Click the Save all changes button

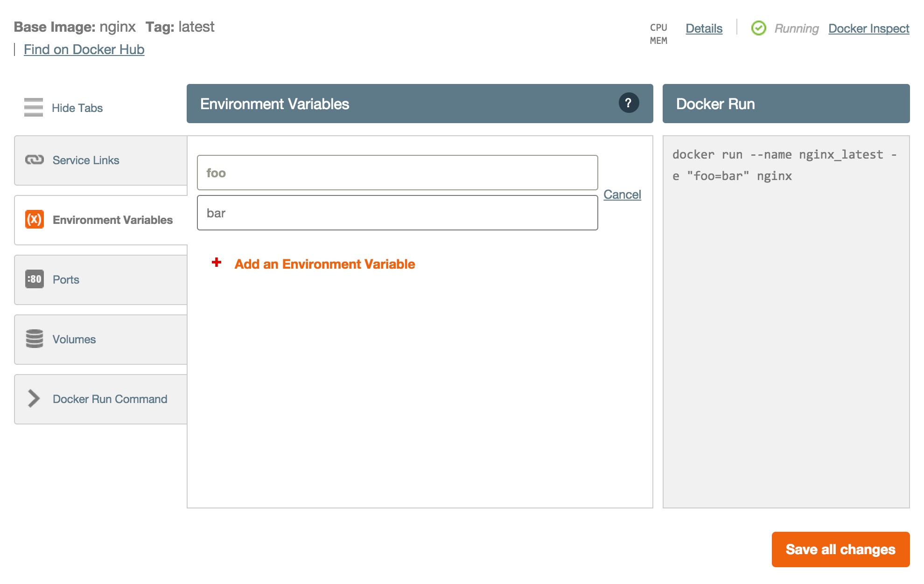[840, 549]
